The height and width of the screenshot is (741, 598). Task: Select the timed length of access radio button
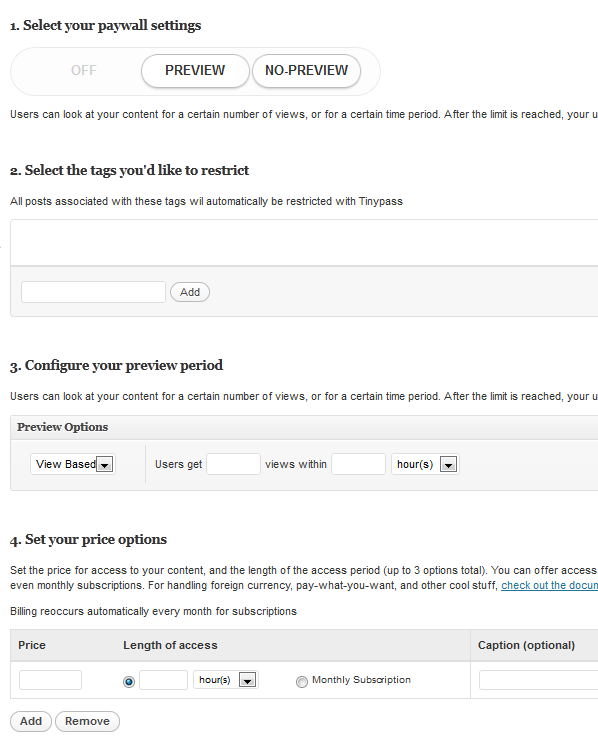pos(129,681)
